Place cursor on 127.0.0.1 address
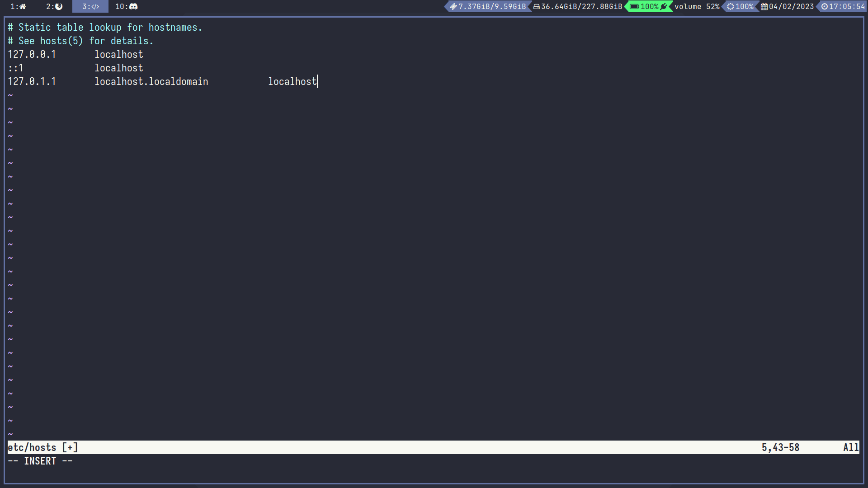This screenshot has width=868, height=488. [32, 55]
